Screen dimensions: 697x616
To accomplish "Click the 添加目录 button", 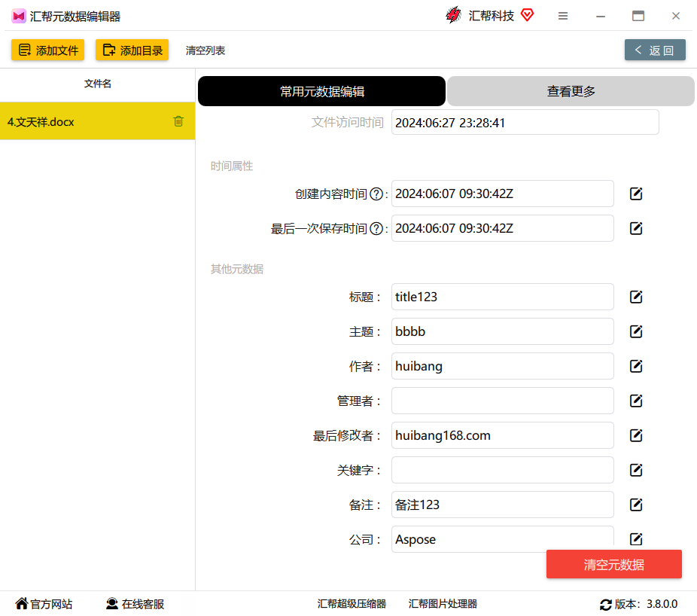I will [x=132, y=50].
